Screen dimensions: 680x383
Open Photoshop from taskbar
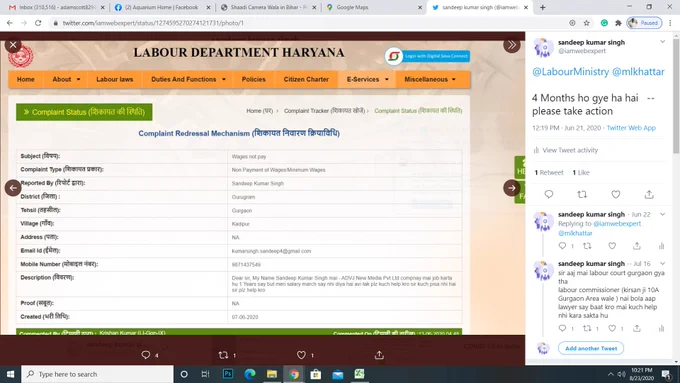pyautogui.click(x=228, y=374)
